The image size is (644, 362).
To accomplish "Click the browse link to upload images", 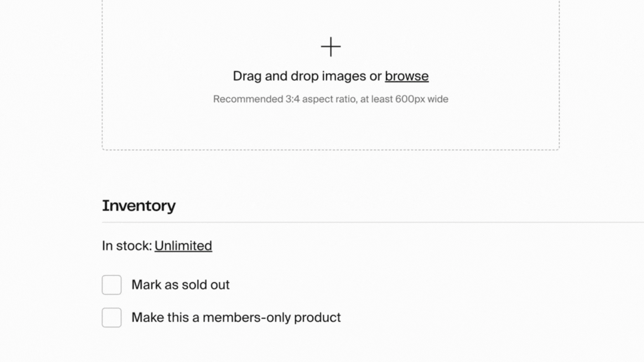I will coord(407,76).
